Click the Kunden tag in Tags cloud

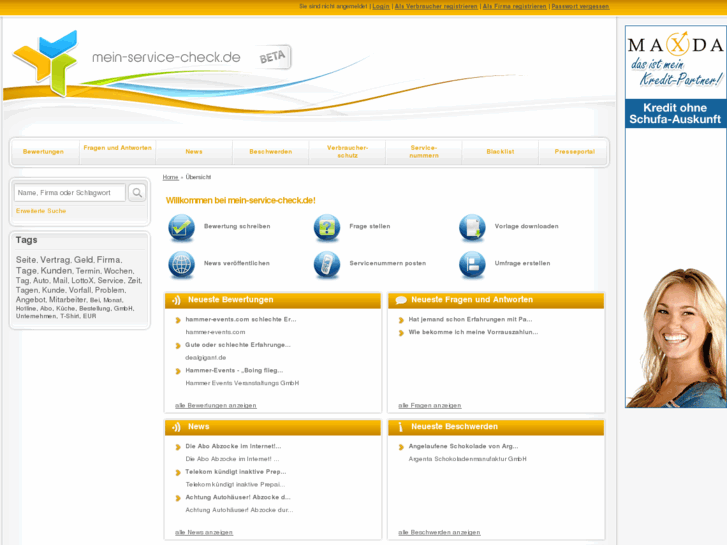coord(56,271)
